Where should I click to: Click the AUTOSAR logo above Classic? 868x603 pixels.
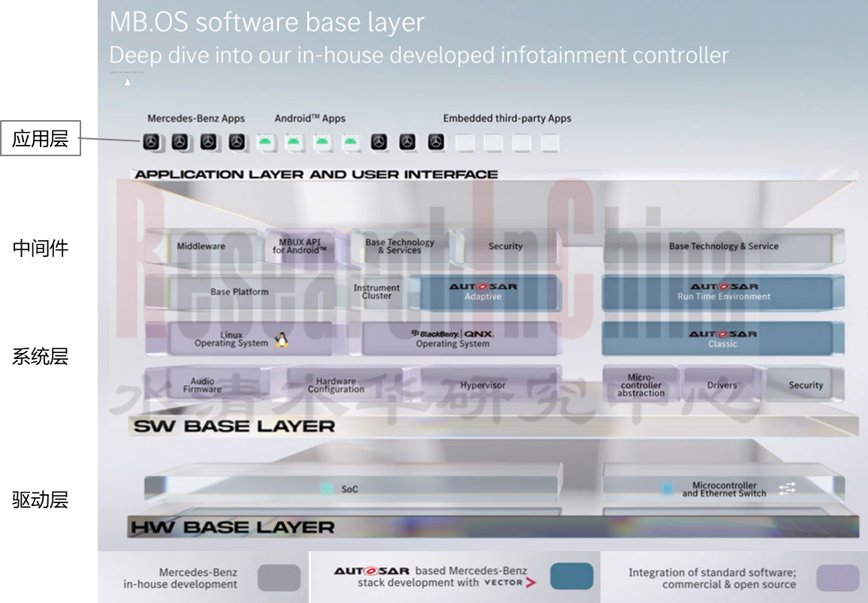pyautogui.click(x=722, y=334)
